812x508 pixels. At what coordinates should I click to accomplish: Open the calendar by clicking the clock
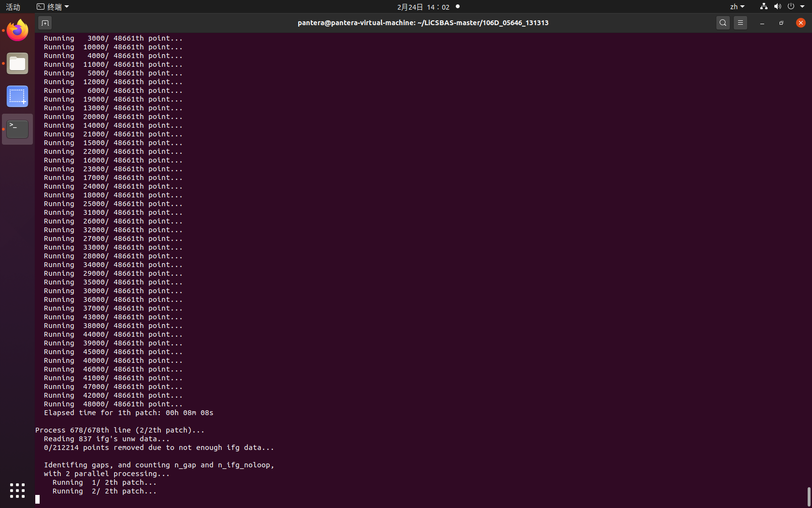(424, 7)
